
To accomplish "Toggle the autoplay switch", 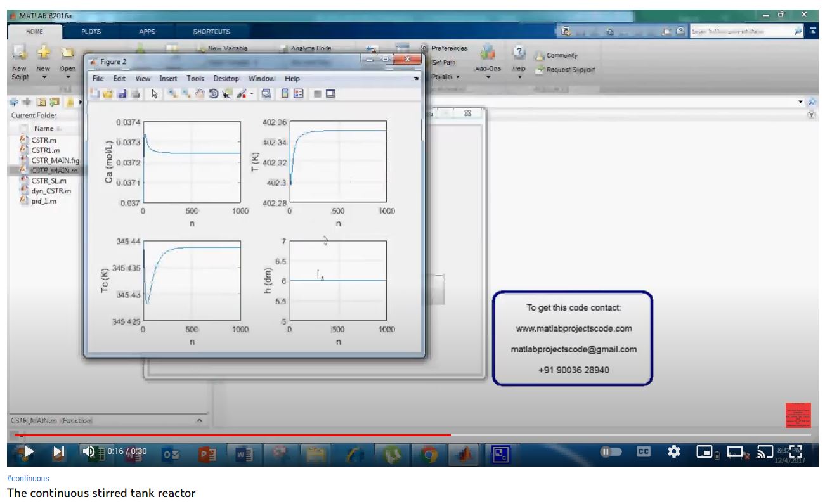I will [611, 451].
